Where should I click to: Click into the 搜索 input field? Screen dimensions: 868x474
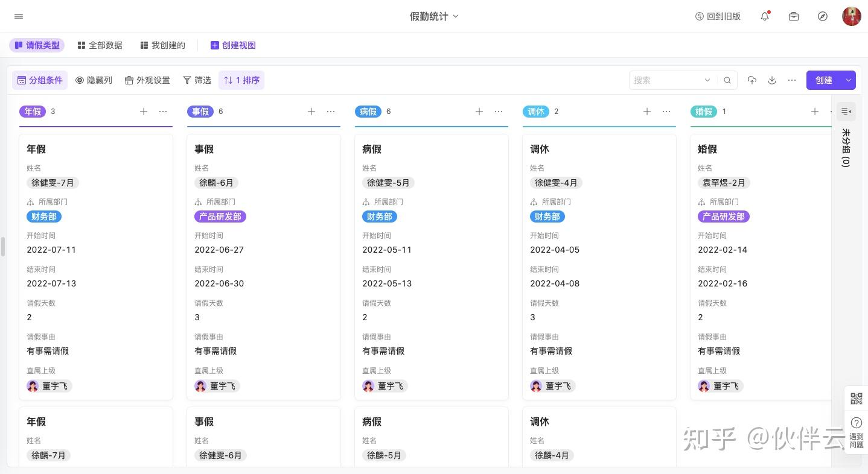click(664, 80)
